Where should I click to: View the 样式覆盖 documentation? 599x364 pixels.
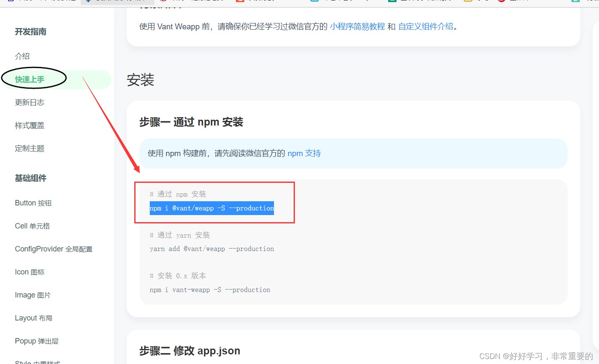29,125
